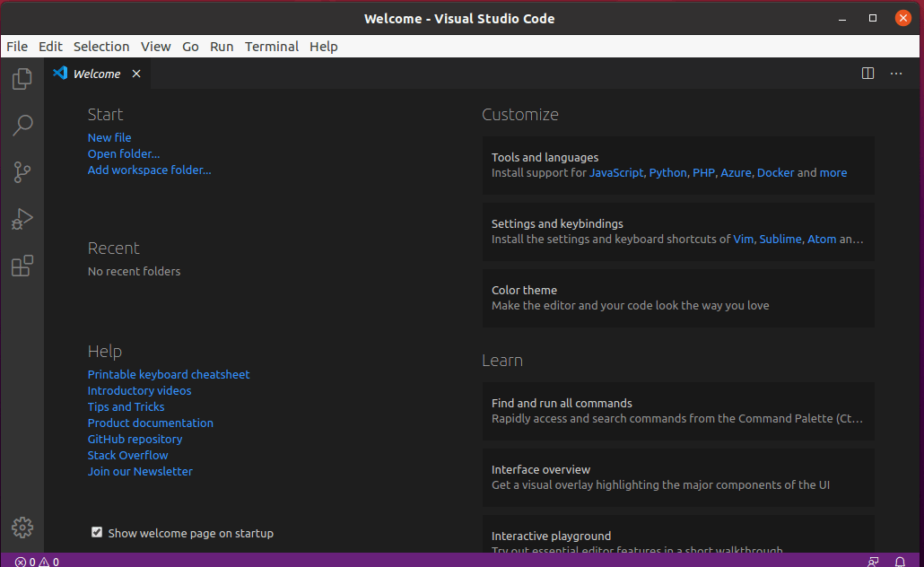Open the Manage gear icon

pos(22,528)
